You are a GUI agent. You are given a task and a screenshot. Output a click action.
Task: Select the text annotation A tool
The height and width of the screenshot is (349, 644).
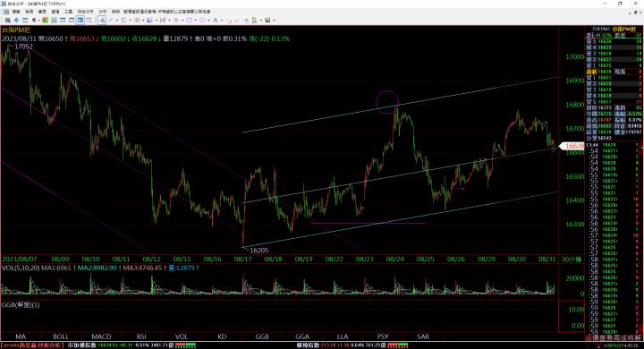pyautogui.click(x=215, y=21)
